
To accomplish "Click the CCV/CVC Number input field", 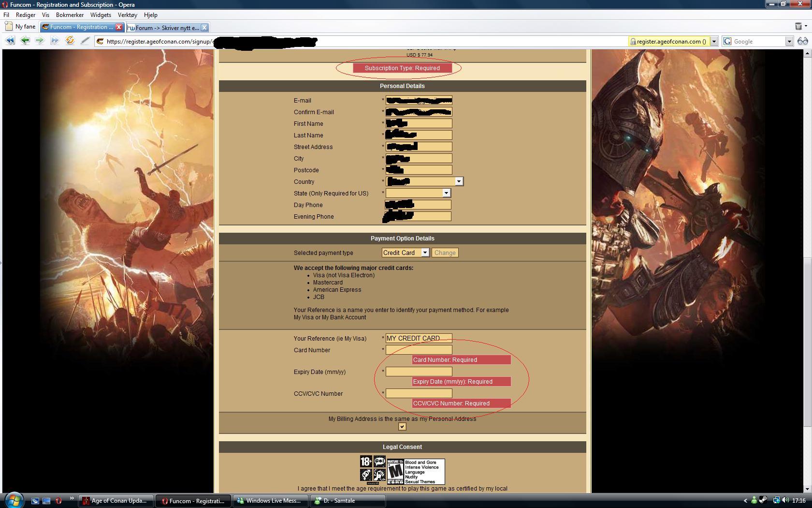I will pos(419,393).
